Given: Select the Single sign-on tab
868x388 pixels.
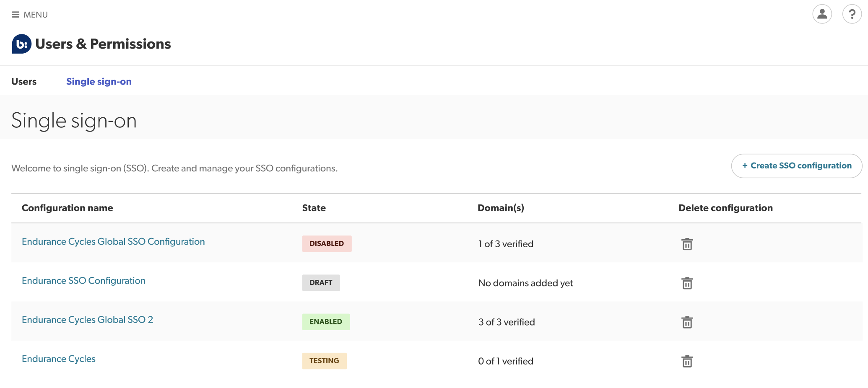Looking at the screenshot, I should (x=99, y=82).
